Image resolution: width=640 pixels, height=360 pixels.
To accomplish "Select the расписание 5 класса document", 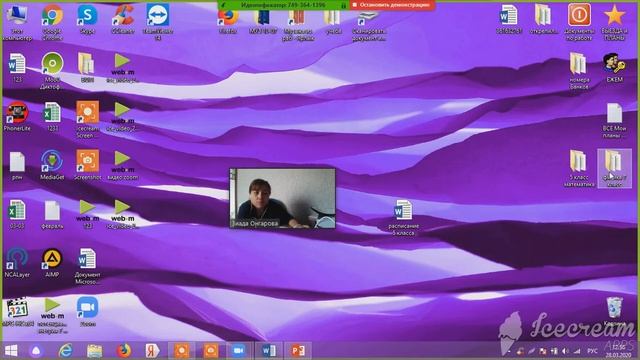I will coord(403,218).
